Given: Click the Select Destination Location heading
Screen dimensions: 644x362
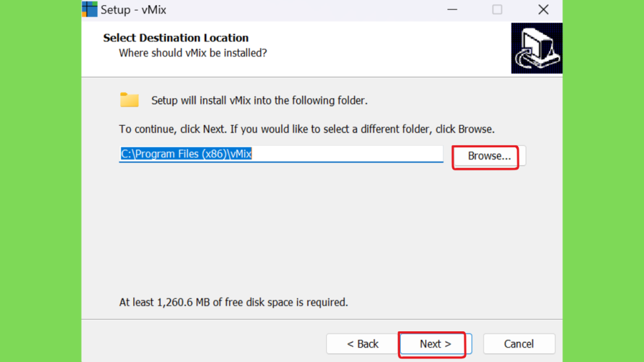Looking at the screenshot, I should [x=176, y=38].
